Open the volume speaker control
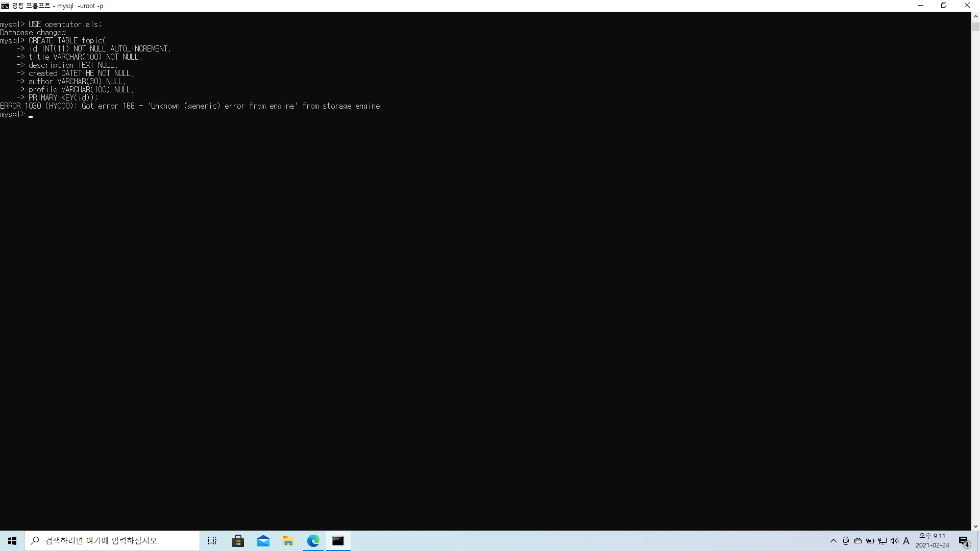Viewport: 980px width, 551px height. pos(894,541)
